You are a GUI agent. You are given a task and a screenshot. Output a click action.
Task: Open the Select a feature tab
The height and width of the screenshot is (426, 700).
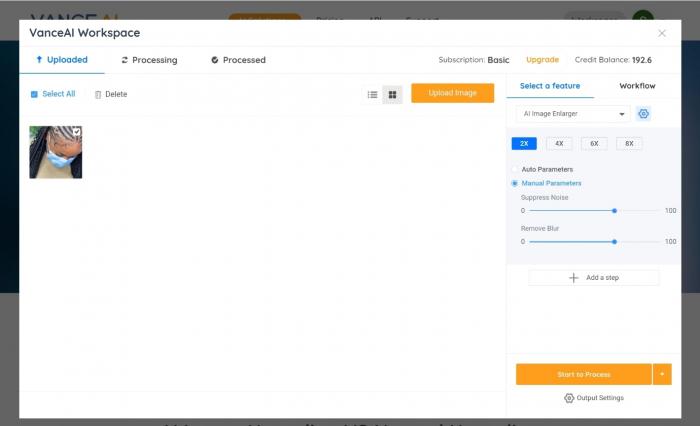tap(550, 86)
